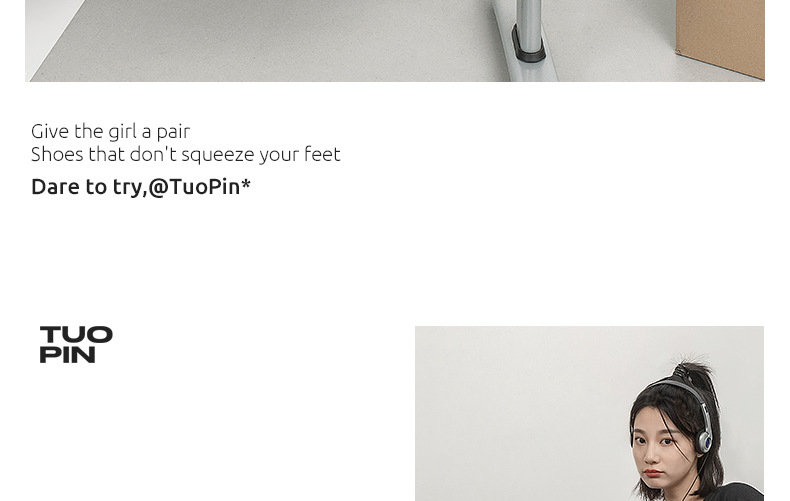Click the hair clip on the model's ponytail
Screen dimensions: 790x501
(x=684, y=373)
